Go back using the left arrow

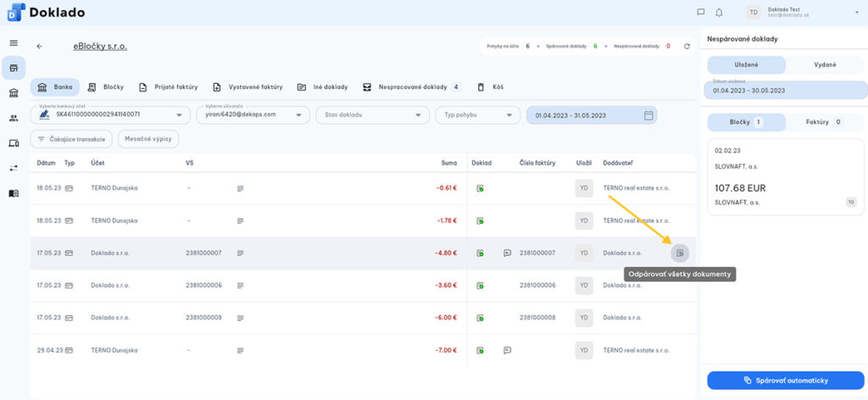[x=39, y=47]
